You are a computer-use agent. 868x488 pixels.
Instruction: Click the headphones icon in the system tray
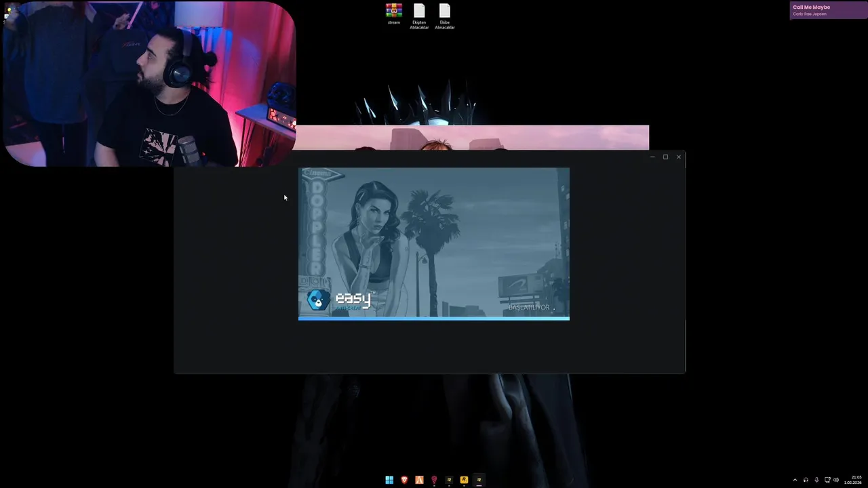coord(806,480)
